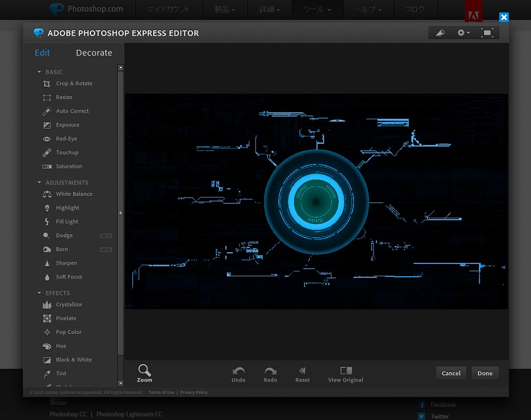The height and width of the screenshot is (420, 531).
Task: Select the White Balance scales icon
Action: coord(47,194)
